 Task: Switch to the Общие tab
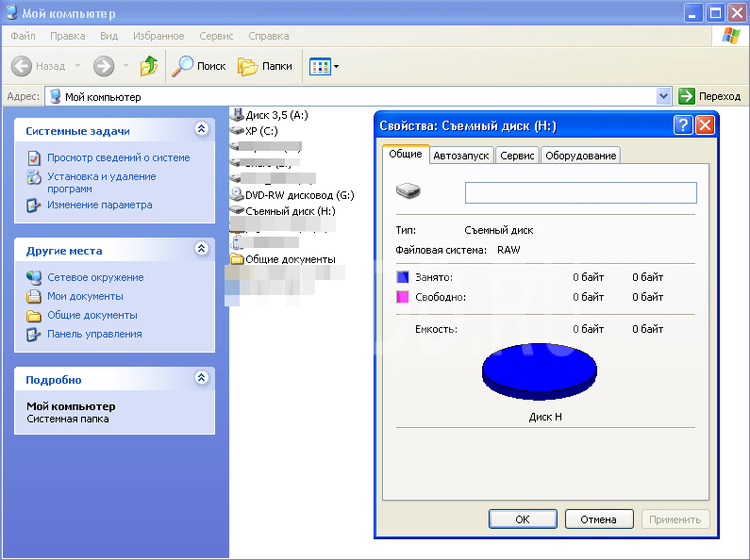click(x=406, y=154)
